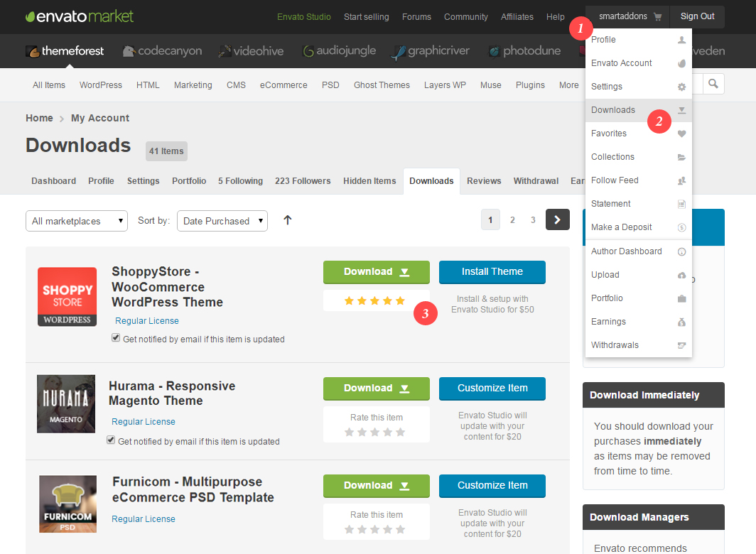The image size is (756, 554).
Task: Click the Author Dashboard gauge icon
Action: coord(681,251)
